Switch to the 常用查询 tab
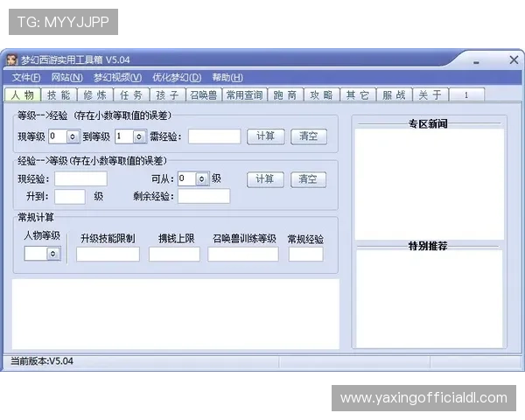 click(245, 95)
